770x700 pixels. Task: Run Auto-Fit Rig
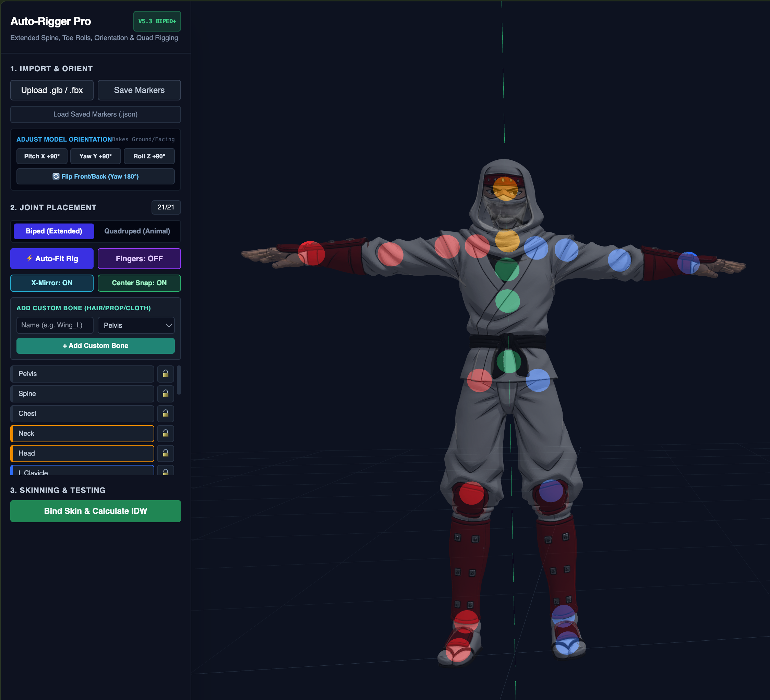coord(51,258)
